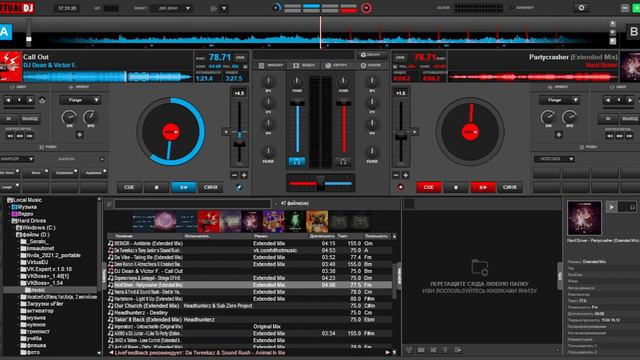Expand the Local Music tree node

[5, 200]
